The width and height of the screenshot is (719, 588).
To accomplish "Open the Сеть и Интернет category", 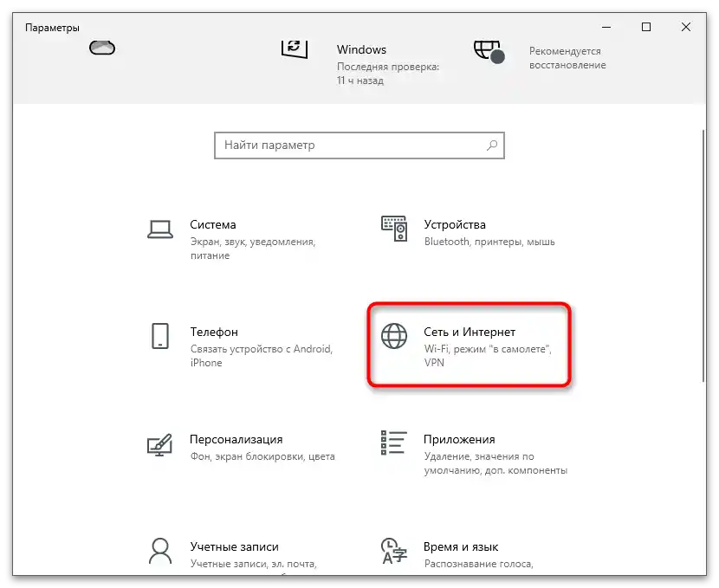I will [470, 346].
